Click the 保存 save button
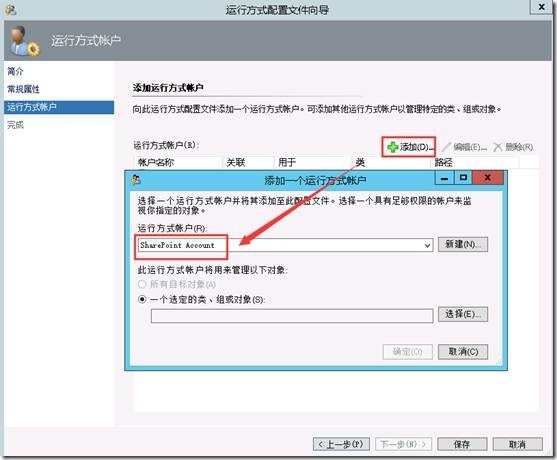 pos(462,444)
